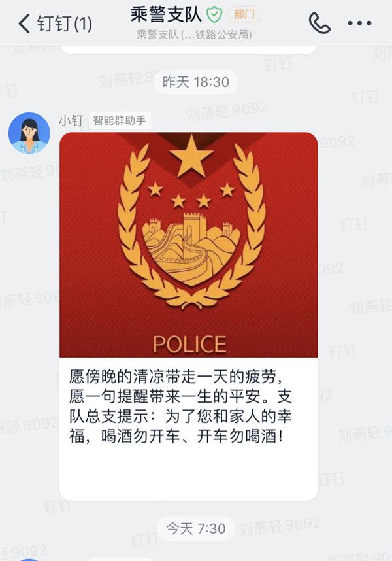Open 小钉 assistant avatar profile
The image size is (392, 561).
click(29, 133)
